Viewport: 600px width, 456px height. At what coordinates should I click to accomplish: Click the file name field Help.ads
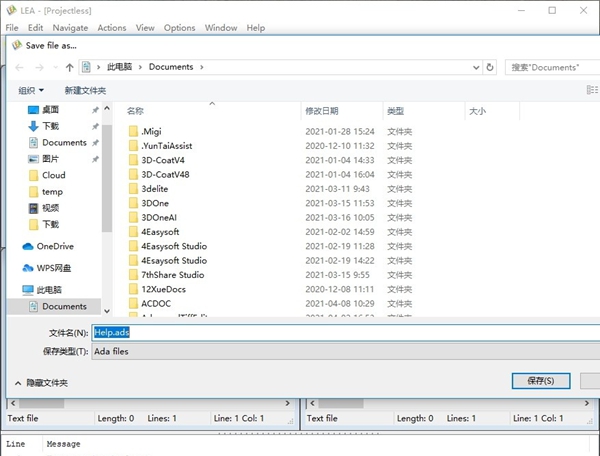point(346,332)
